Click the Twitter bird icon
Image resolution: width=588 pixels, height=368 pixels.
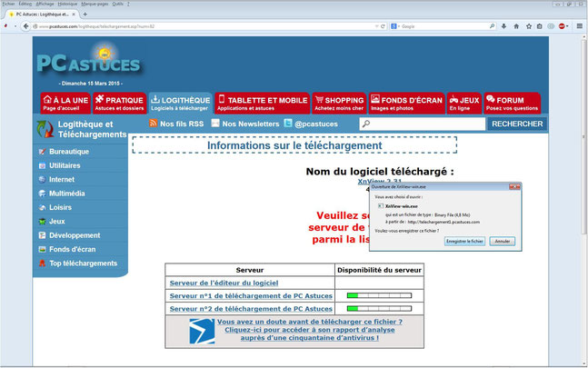click(287, 123)
